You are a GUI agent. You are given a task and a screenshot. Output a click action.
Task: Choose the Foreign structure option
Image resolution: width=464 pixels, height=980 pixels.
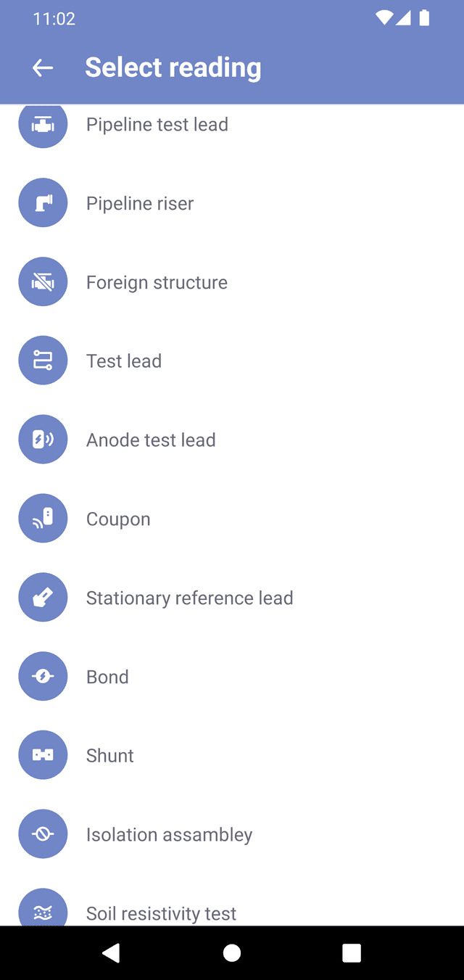157,282
